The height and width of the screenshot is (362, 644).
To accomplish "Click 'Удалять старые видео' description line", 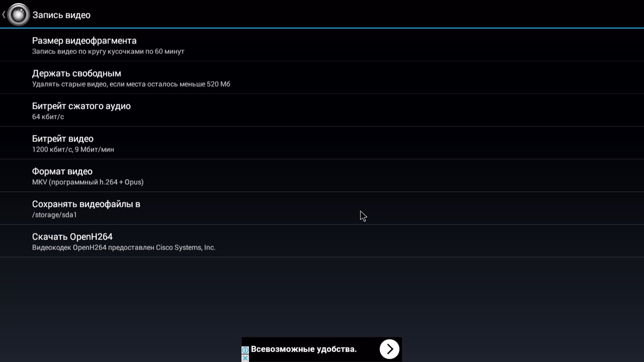I will [x=131, y=84].
